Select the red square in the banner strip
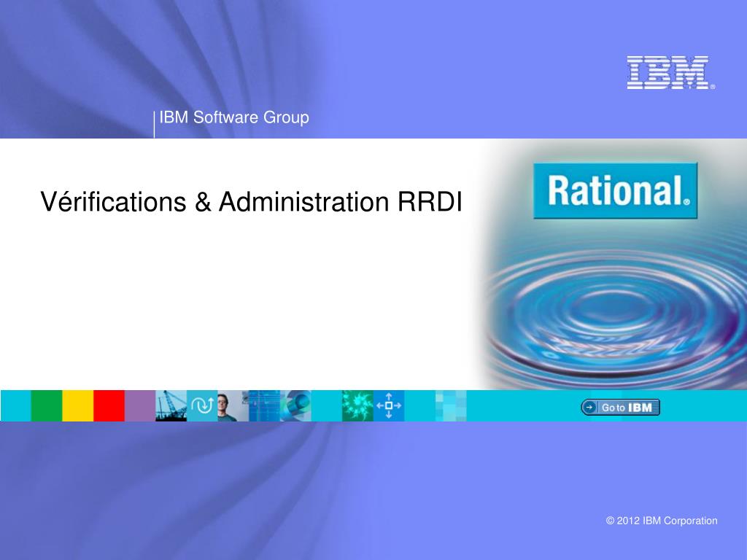The image size is (747, 560). click(x=109, y=405)
